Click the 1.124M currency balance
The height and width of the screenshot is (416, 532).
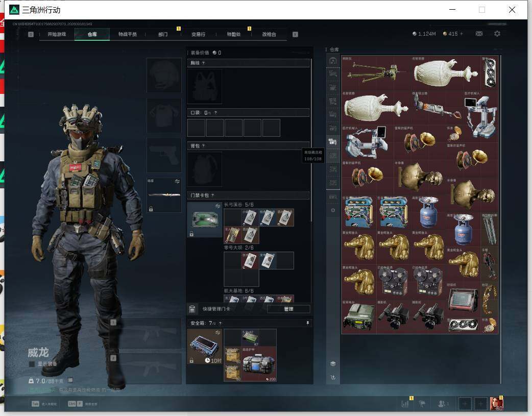424,34
